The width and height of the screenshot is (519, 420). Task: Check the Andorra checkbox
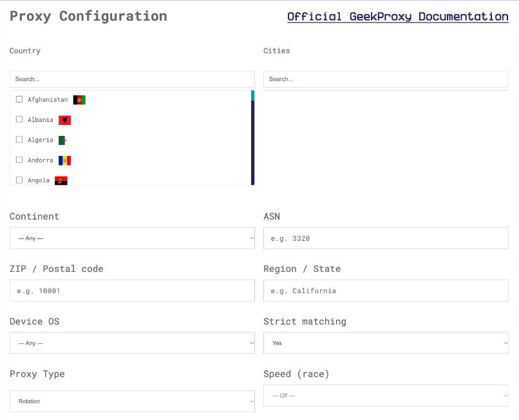19,160
